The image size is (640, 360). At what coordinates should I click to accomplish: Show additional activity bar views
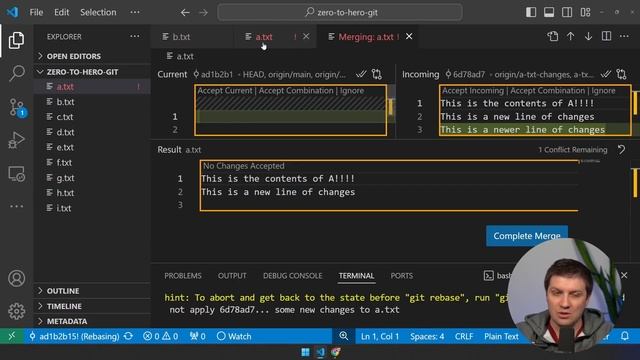click(x=16, y=206)
